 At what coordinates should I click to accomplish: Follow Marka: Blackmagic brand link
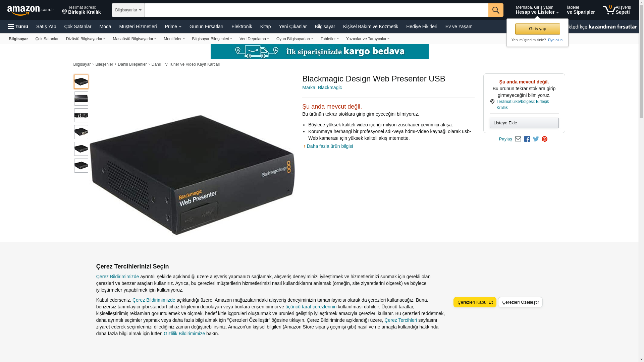pyautogui.click(x=322, y=87)
